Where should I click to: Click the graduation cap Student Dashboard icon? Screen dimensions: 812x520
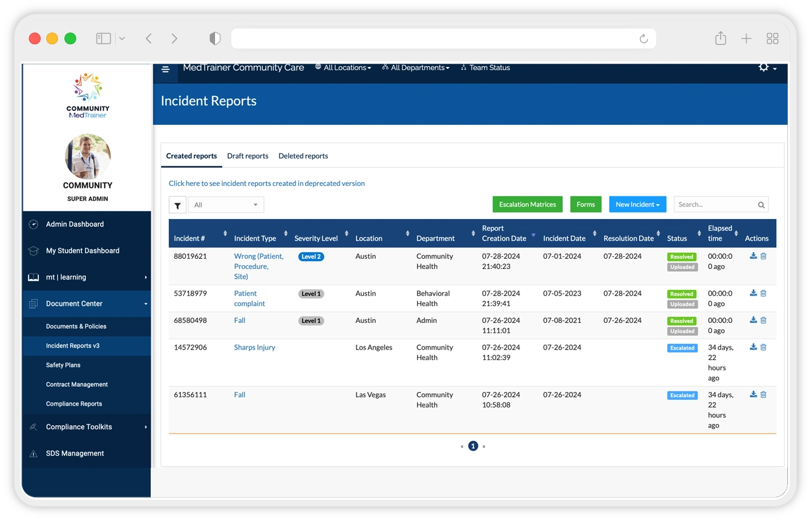[x=33, y=251]
